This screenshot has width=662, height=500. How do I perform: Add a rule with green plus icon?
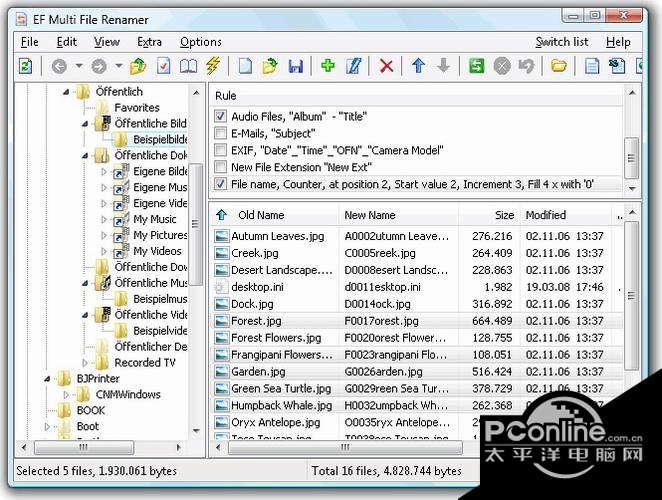tap(328, 65)
